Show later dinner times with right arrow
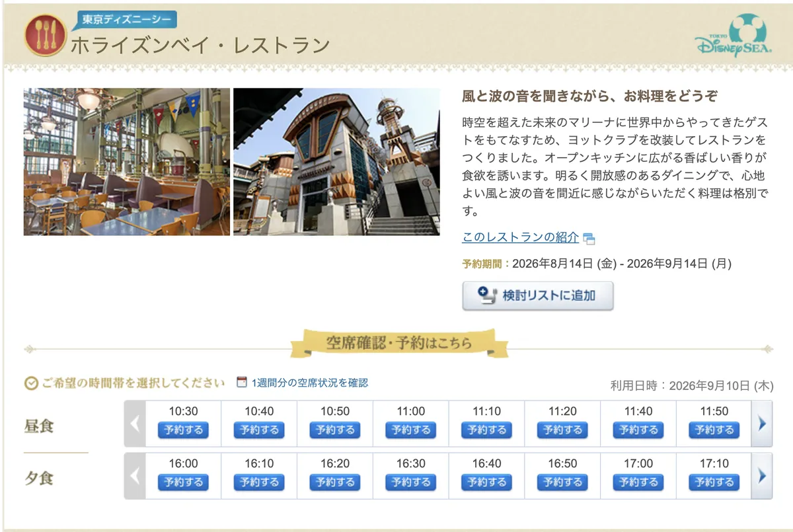Screen dimensions: 793x532 [762, 476]
